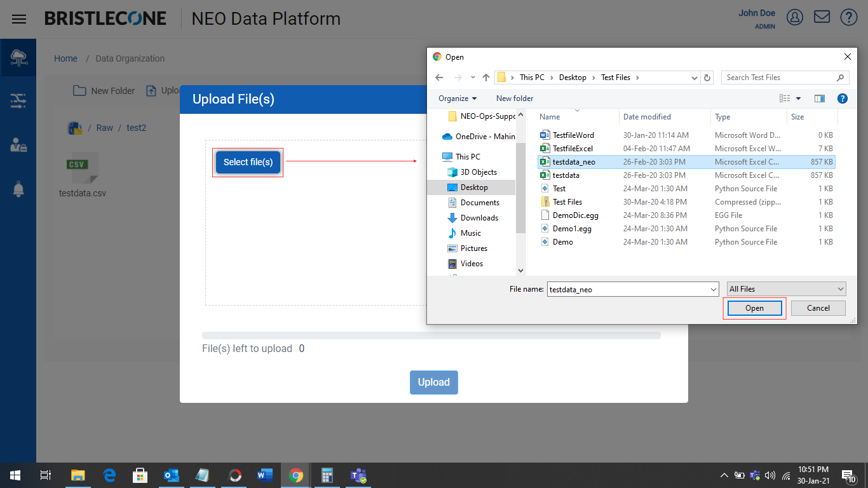Go back in the Open dialog
This screenshot has width=868, height=488.
click(438, 78)
